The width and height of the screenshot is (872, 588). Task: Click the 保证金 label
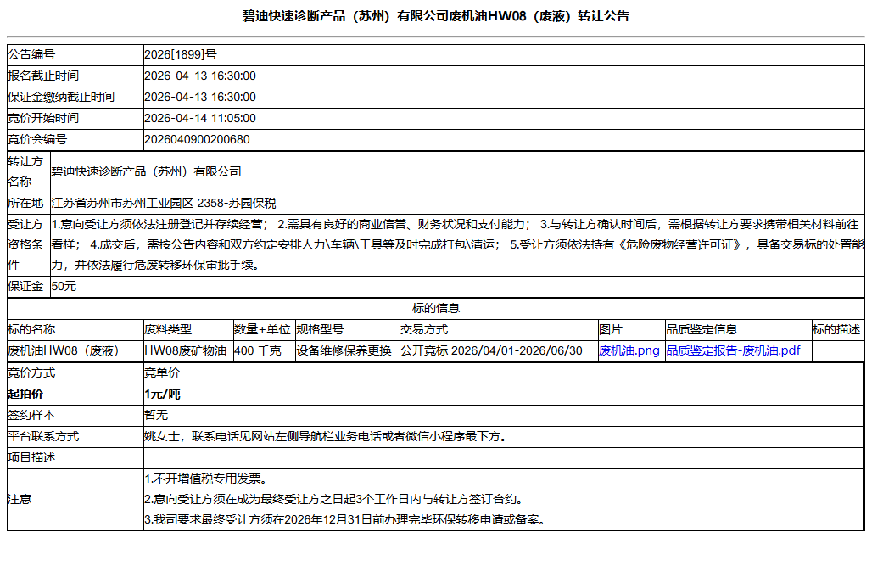point(25,287)
